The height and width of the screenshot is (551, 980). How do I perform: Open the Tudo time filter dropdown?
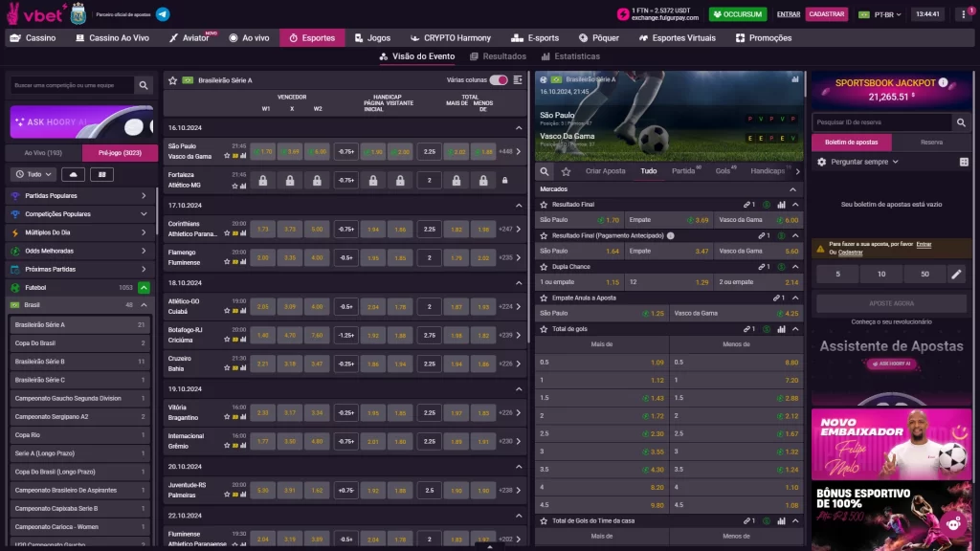(x=33, y=174)
